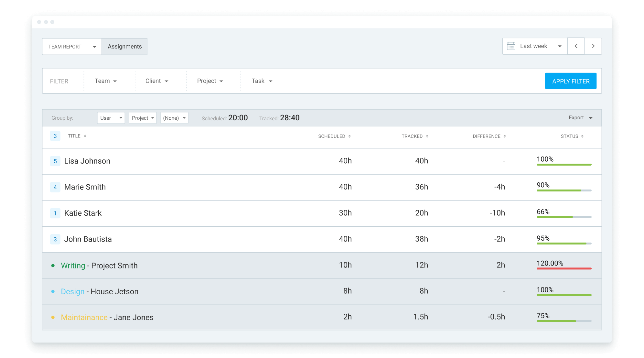The height and width of the screenshot is (358, 644).
Task: Click Marie Smith's 90% status bar
Action: click(x=564, y=190)
